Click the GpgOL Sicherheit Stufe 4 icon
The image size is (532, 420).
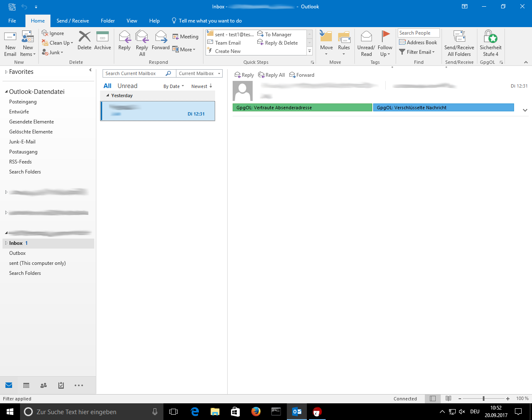pos(491,43)
